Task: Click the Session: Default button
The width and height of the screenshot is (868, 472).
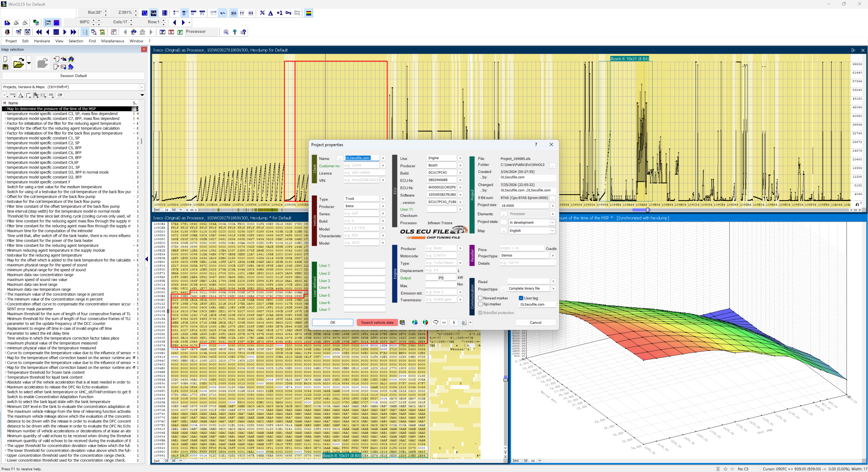Action: pyautogui.click(x=73, y=76)
